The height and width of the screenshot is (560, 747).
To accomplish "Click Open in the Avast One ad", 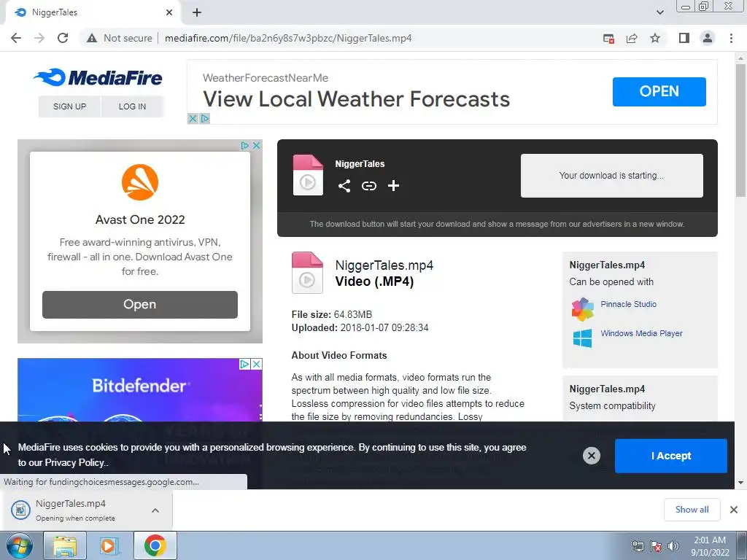I will point(139,304).
